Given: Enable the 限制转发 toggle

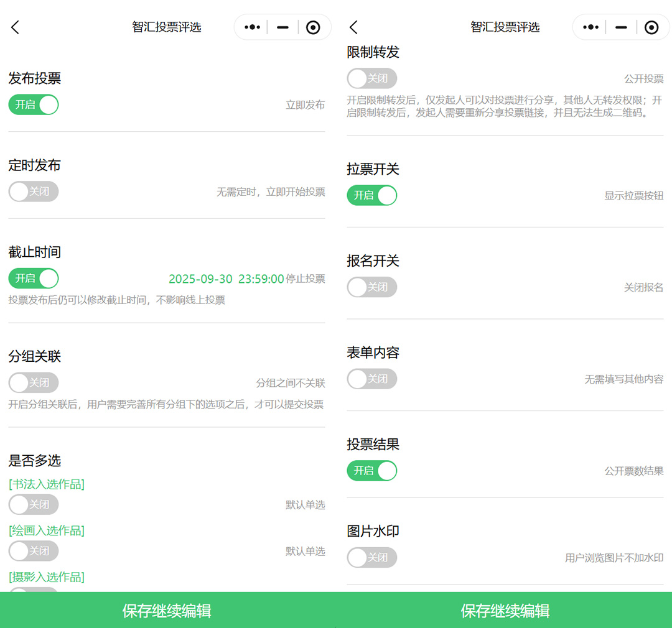Looking at the screenshot, I should [x=371, y=78].
